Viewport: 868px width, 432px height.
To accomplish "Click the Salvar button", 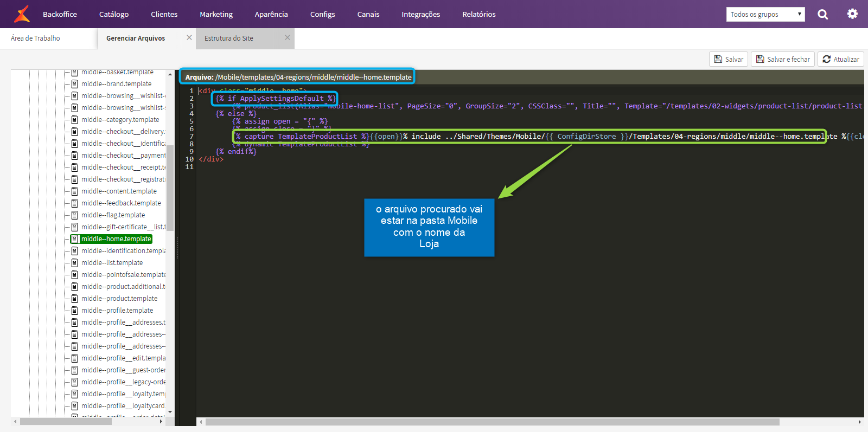I will tap(729, 59).
